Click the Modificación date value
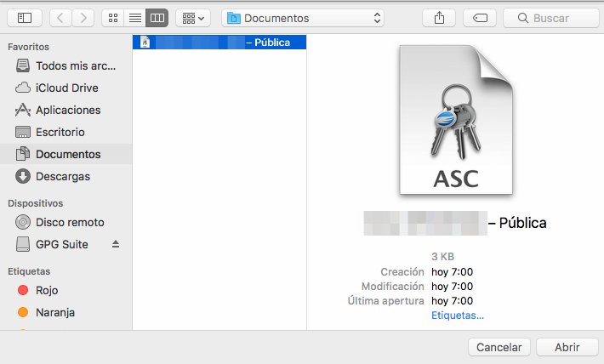The width and height of the screenshot is (604, 364). (453, 287)
